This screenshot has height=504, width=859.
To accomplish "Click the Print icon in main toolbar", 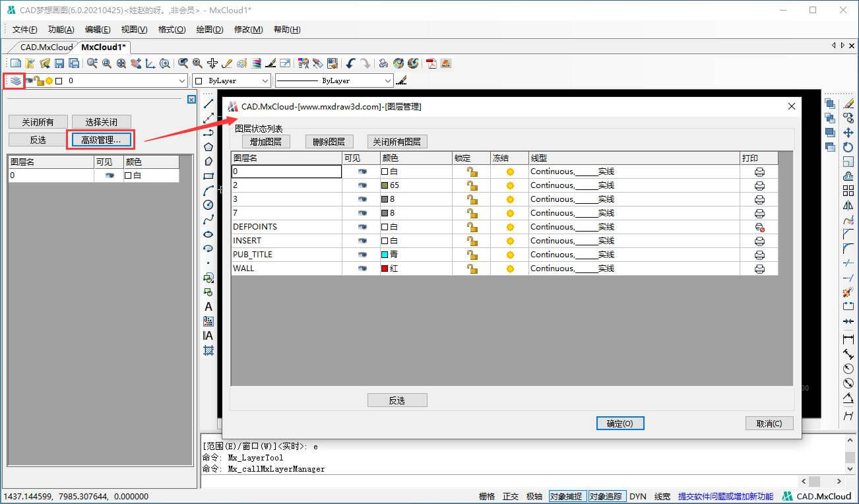I will coord(383,63).
